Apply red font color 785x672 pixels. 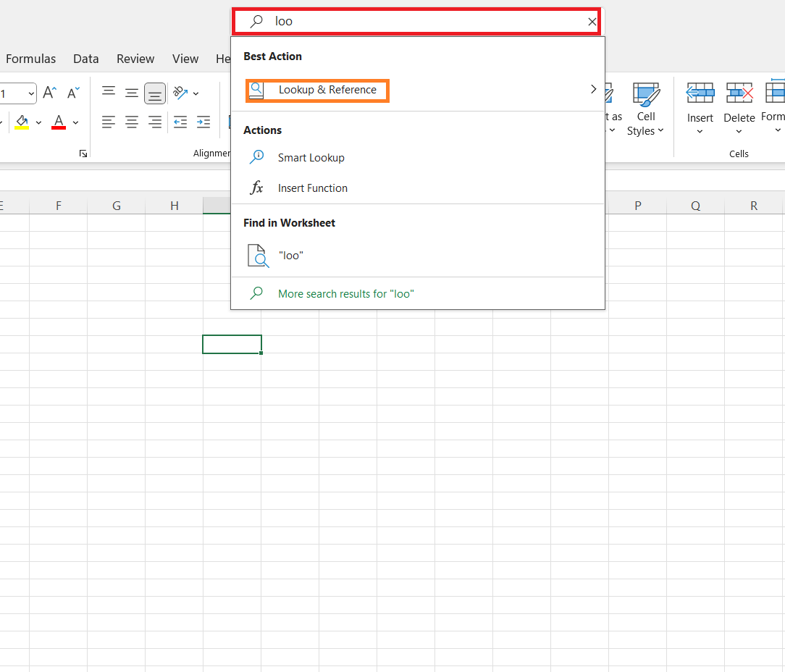coord(59,122)
